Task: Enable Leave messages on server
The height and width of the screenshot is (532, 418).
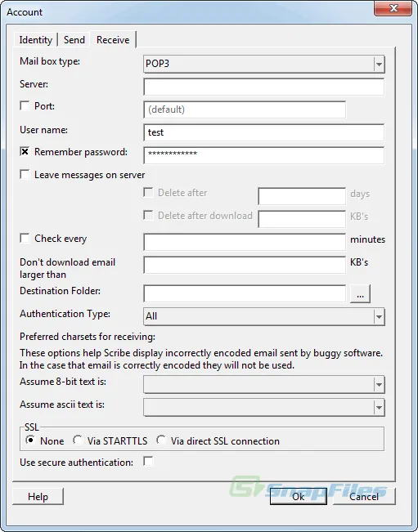Action: point(25,174)
